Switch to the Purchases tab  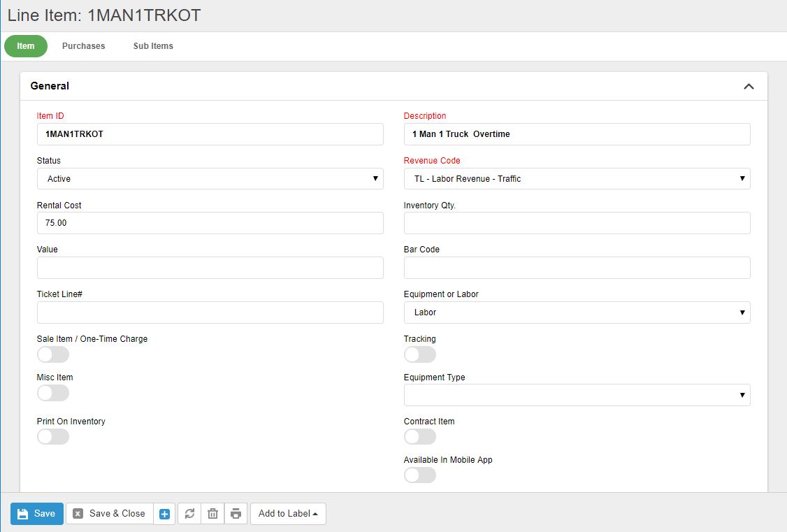tap(83, 46)
